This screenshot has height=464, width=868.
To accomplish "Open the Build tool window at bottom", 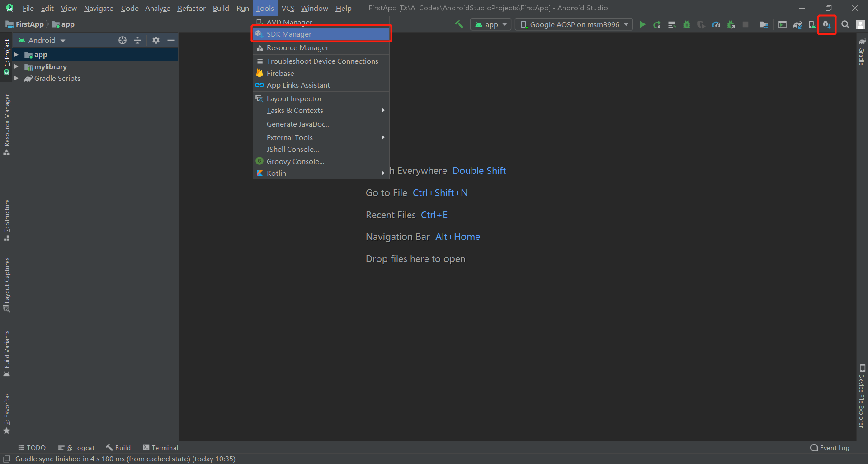I will [x=118, y=448].
